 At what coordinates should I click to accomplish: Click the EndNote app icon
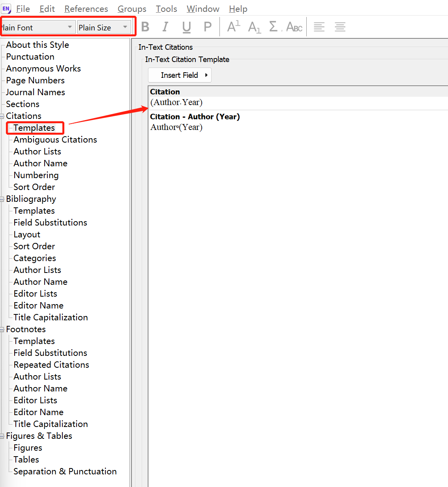click(x=6, y=9)
